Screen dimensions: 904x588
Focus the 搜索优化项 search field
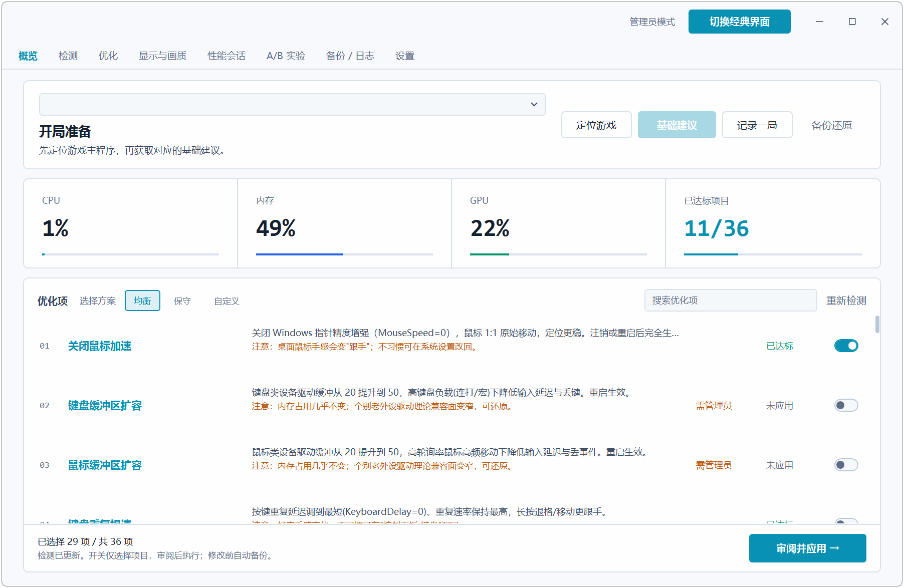point(731,300)
